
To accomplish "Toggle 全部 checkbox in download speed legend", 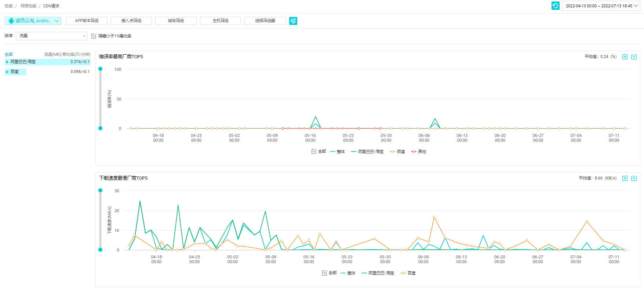I will (x=324, y=273).
